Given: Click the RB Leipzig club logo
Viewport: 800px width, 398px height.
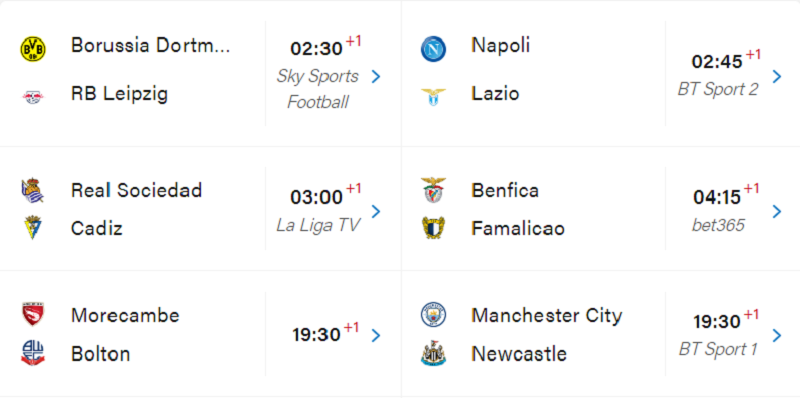Looking at the screenshot, I should click(x=33, y=96).
